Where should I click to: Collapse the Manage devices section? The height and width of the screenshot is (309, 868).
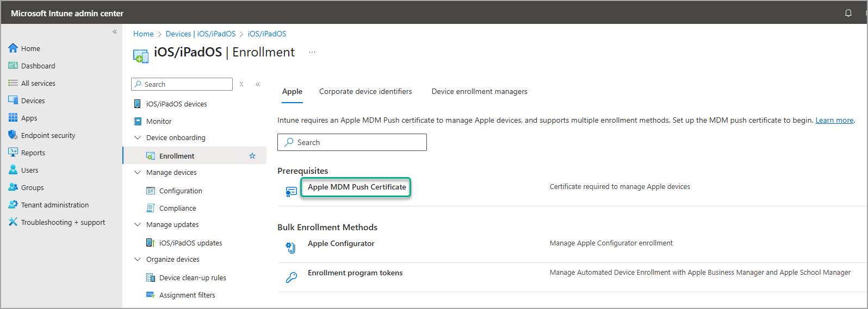pyautogui.click(x=138, y=172)
